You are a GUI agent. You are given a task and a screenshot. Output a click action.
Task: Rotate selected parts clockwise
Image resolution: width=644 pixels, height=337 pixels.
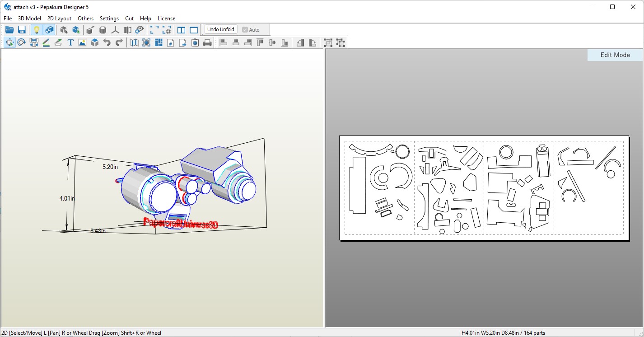313,42
